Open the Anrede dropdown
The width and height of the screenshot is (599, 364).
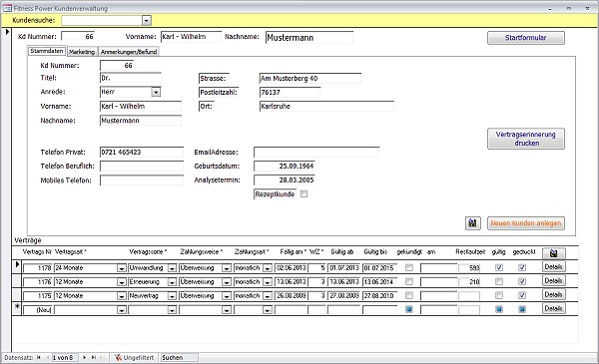click(x=156, y=92)
